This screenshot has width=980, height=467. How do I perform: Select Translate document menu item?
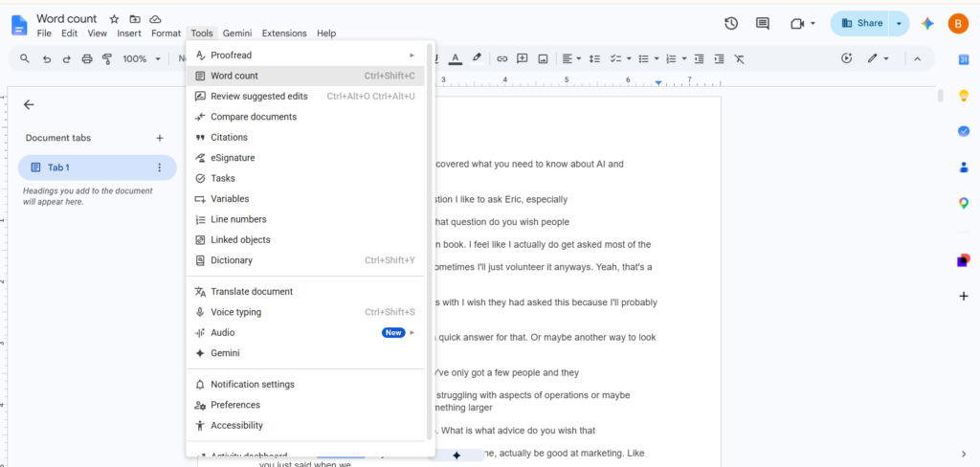(x=305, y=291)
